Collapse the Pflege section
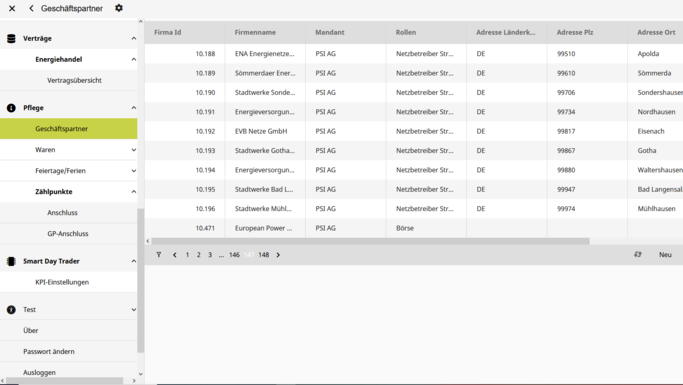Image resolution: width=683 pixels, height=385 pixels. click(134, 108)
